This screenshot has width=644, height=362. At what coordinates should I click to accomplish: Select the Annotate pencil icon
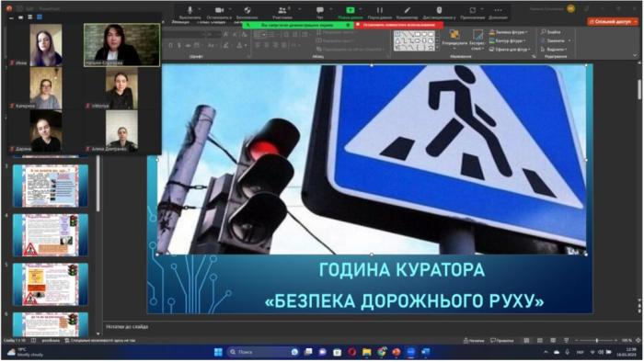pyautogui.click(x=407, y=10)
